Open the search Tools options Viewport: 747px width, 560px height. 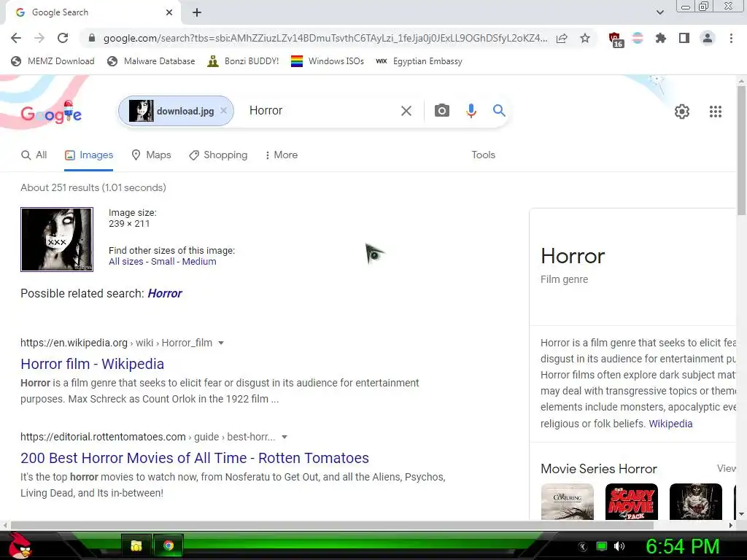click(483, 155)
